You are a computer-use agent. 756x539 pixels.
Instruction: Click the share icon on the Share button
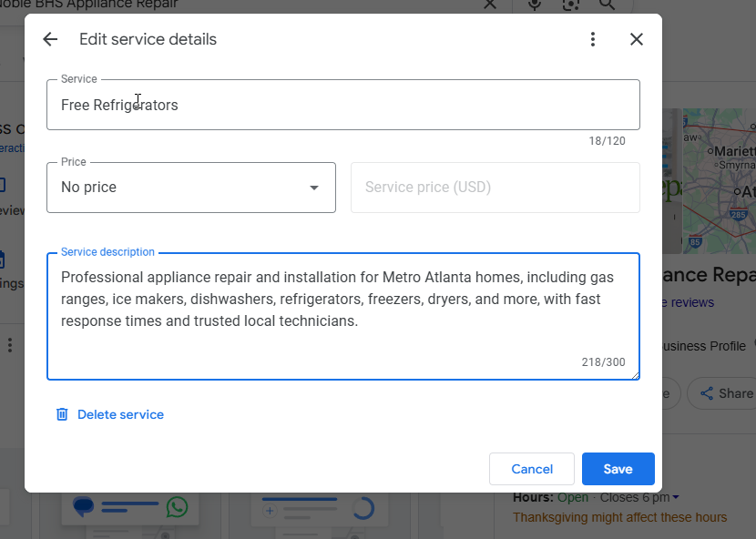point(706,393)
